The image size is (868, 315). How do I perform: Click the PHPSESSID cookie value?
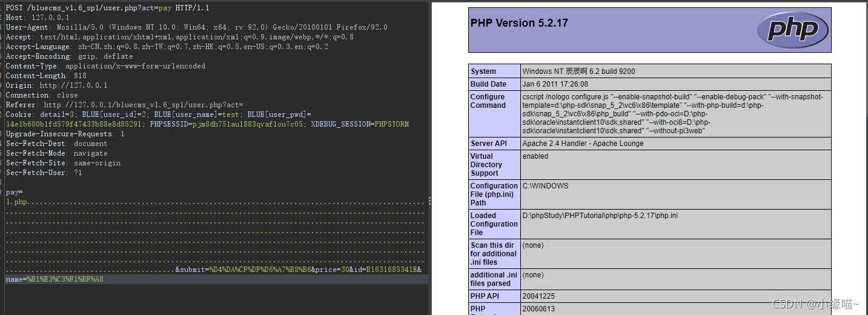(x=248, y=124)
